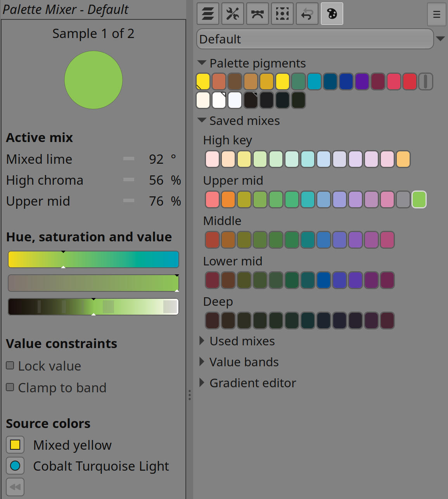Click the 'Cobalt Turquoise Light' source name

pyautogui.click(x=101, y=466)
